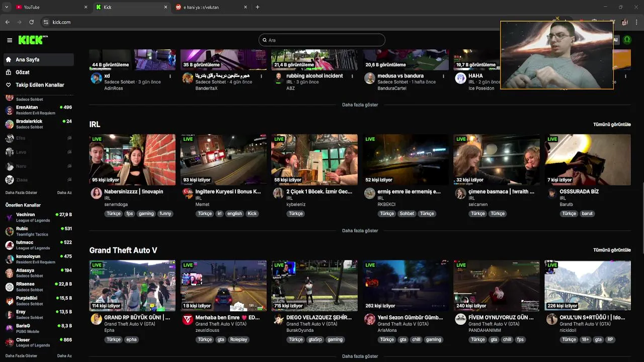
Task: Collapse followed channels with Daha Az
Action: [x=64, y=193]
